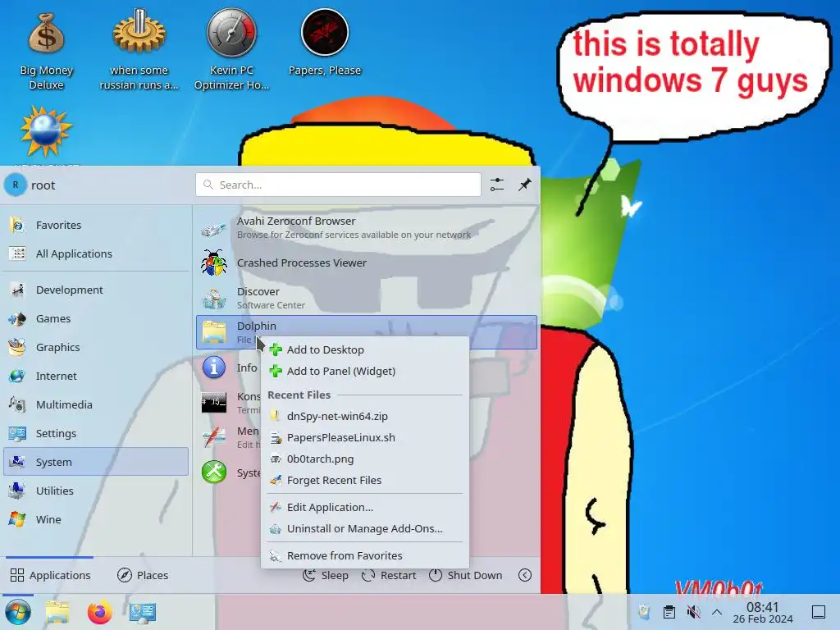
Task: Click the Shut Down button
Action: point(466,575)
